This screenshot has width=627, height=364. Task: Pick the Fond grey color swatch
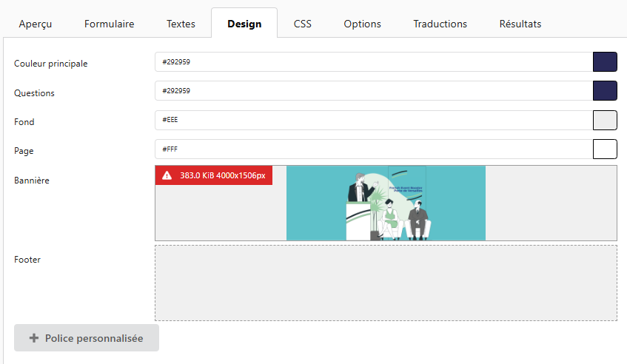605,120
